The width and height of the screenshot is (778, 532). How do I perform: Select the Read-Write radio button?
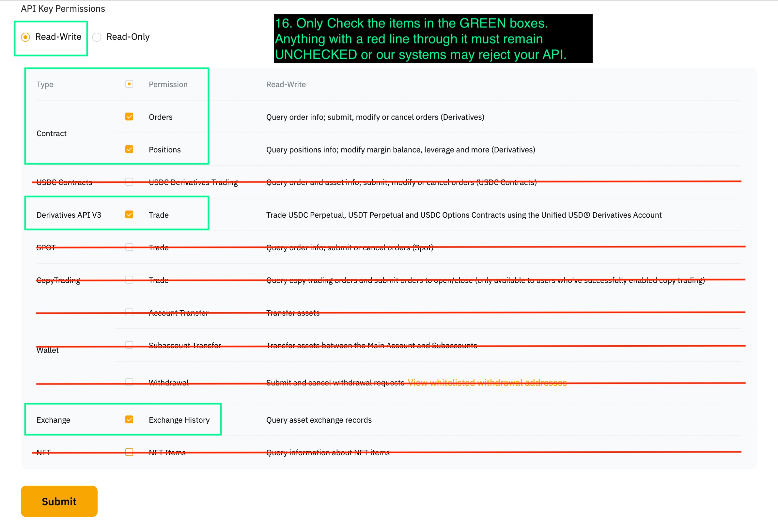pyautogui.click(x=25, y=37)
